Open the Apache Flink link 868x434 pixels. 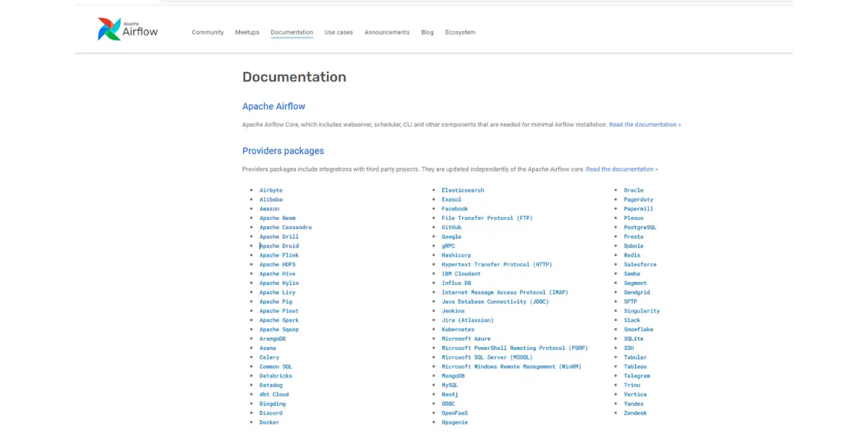[x=279, y=255]
